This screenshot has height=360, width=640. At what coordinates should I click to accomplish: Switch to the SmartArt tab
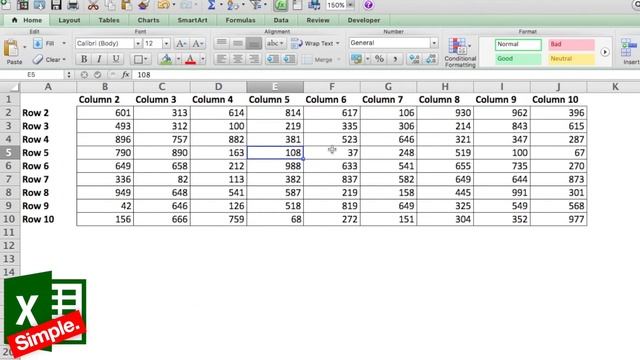click(x=192, y=20)
